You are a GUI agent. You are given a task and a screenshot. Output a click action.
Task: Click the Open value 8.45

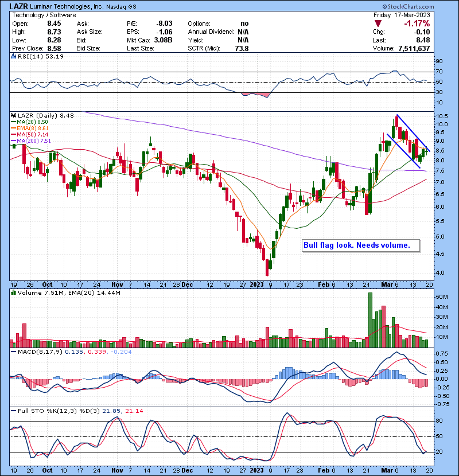click(x=54, y=24)
